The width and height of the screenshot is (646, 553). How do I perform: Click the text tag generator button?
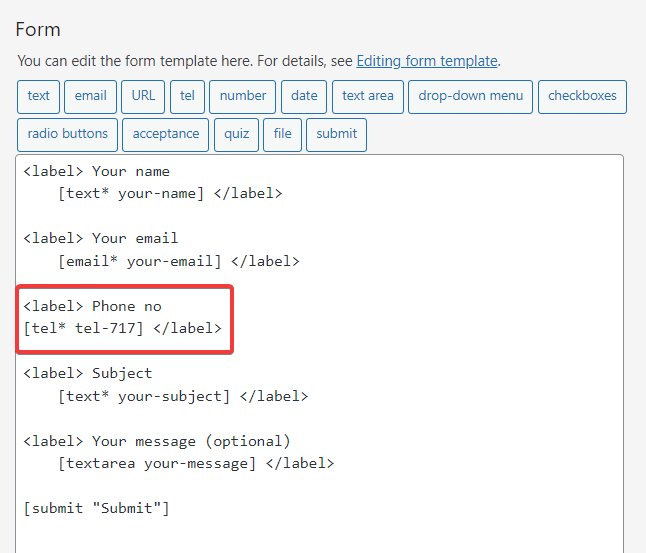(x=38, y=97)
